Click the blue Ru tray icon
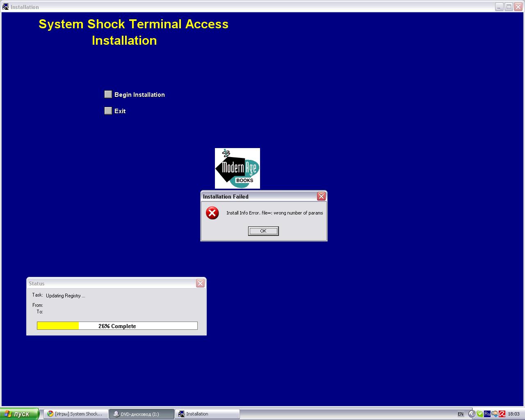525x420 pixels. [x=487, y=414]
